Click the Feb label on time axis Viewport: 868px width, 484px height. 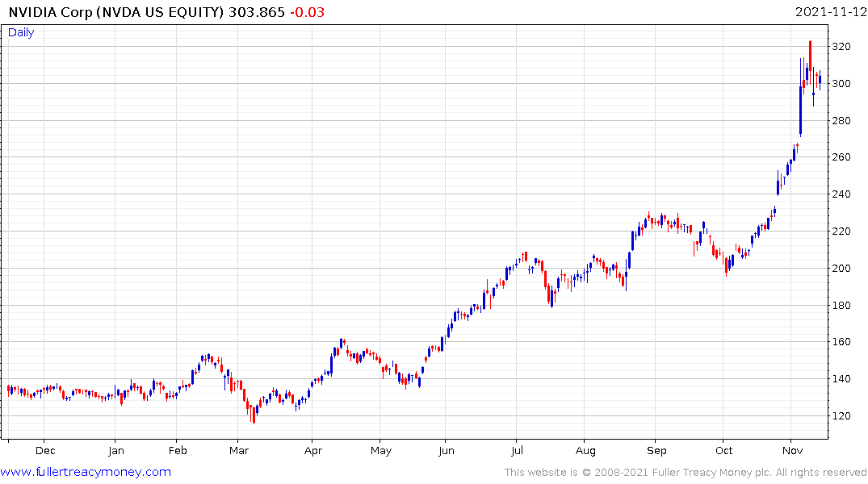click(178, 451)
